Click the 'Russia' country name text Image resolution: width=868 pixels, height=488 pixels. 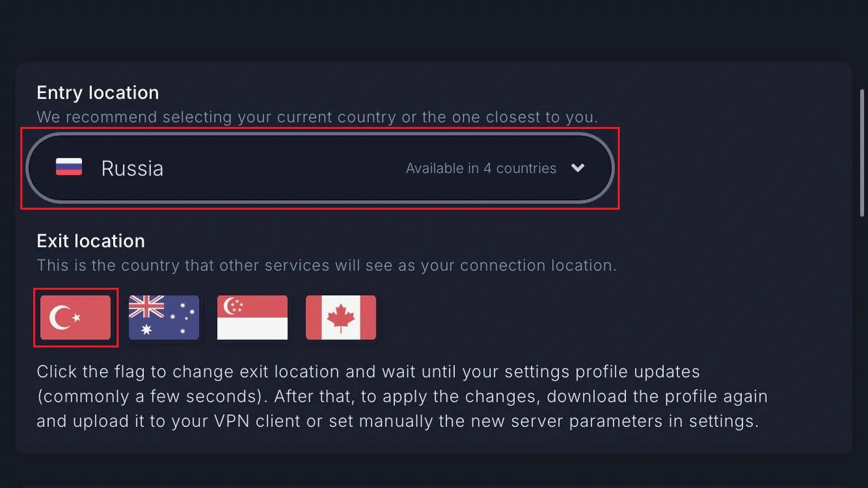pyautogui.click(x=132, y=168)
